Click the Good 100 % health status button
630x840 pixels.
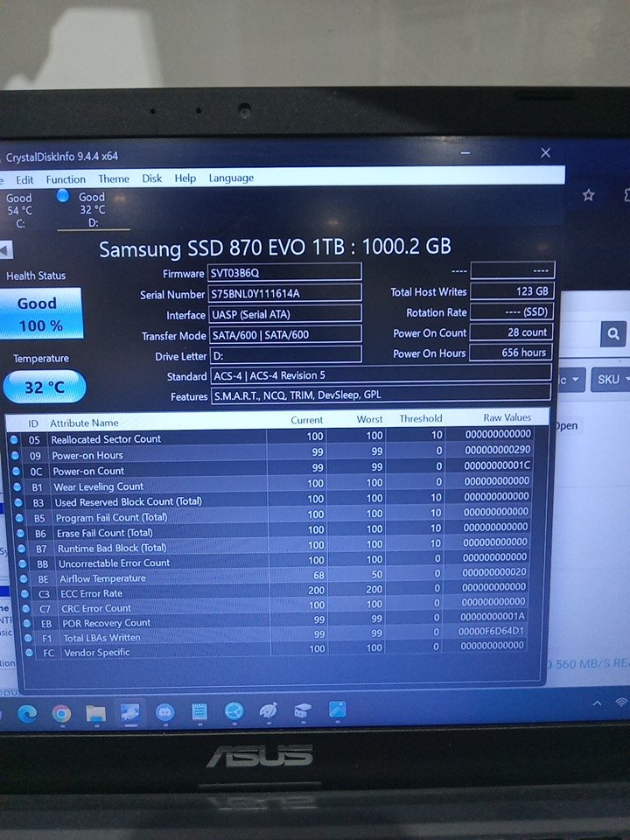41,314
